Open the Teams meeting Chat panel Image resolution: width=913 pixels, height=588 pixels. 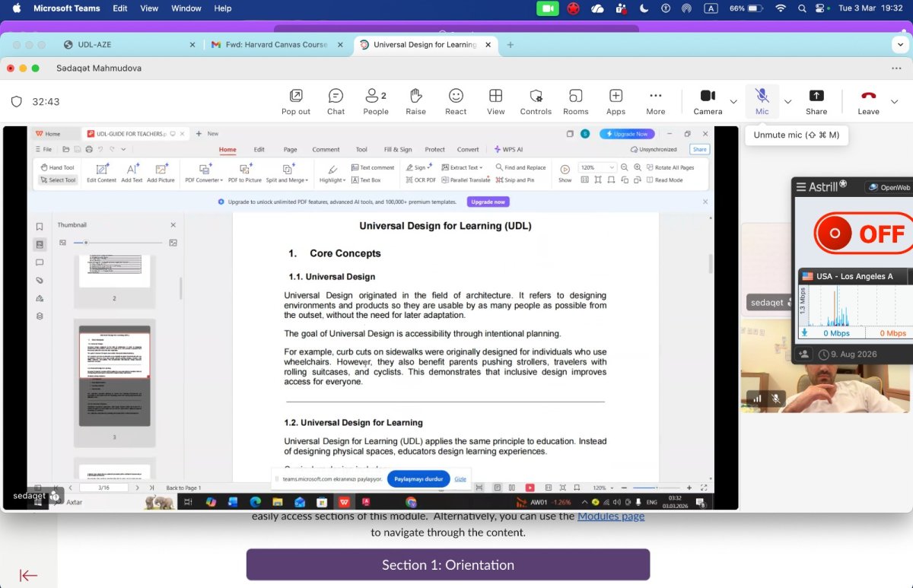[336, 102]
